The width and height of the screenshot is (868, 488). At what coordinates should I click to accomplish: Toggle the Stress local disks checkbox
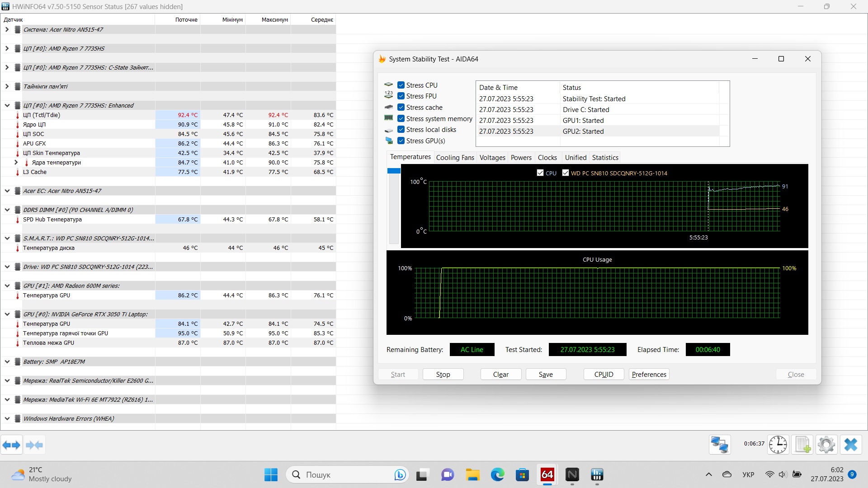click(401, 129)
